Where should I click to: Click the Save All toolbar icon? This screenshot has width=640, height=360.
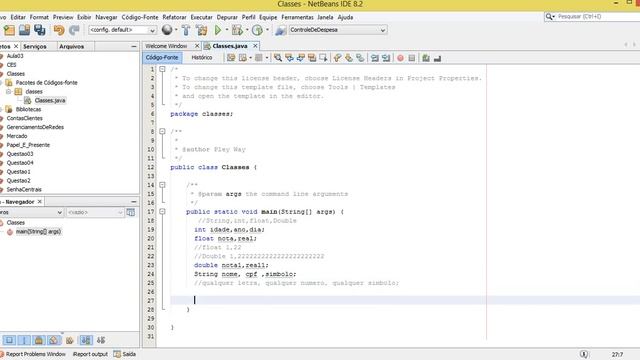40,30
